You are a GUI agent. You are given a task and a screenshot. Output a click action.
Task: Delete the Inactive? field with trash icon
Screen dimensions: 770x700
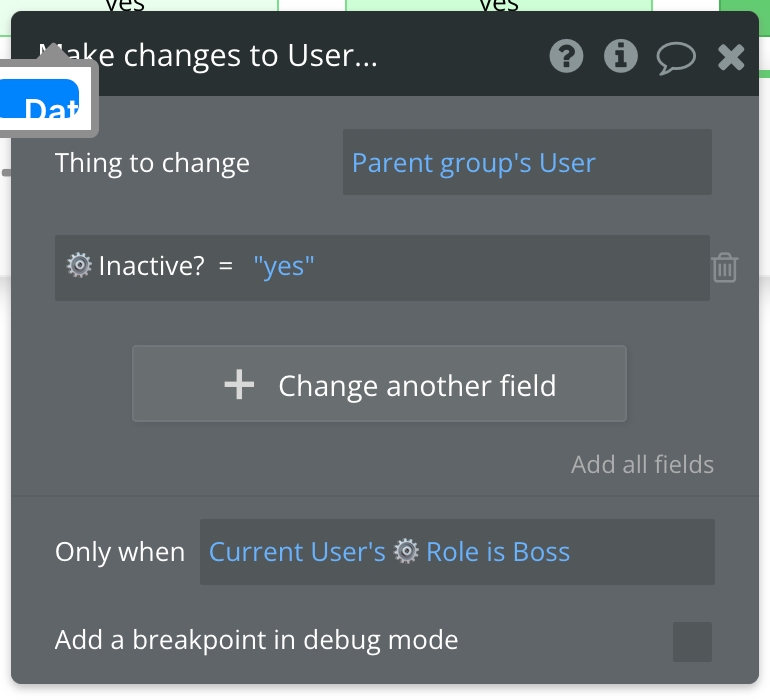click(x=725, y=268)
